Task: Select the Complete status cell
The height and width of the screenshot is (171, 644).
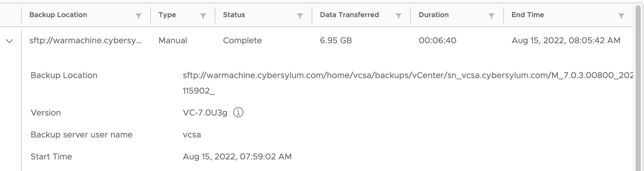Action: click(242, 41)
